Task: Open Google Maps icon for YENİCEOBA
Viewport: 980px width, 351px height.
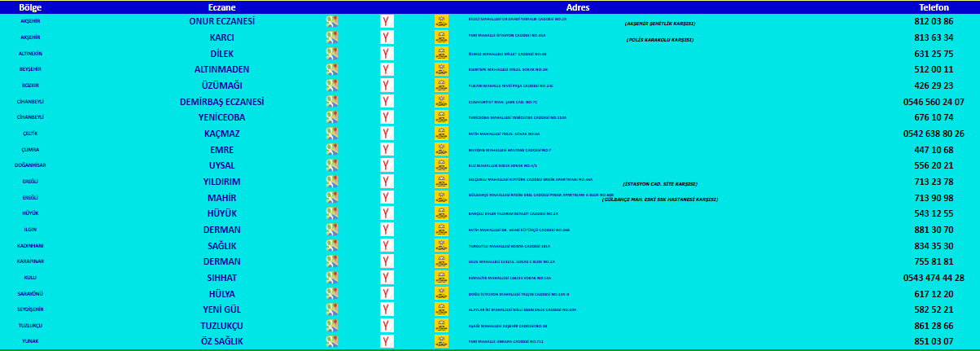Action: pos(332,117)
